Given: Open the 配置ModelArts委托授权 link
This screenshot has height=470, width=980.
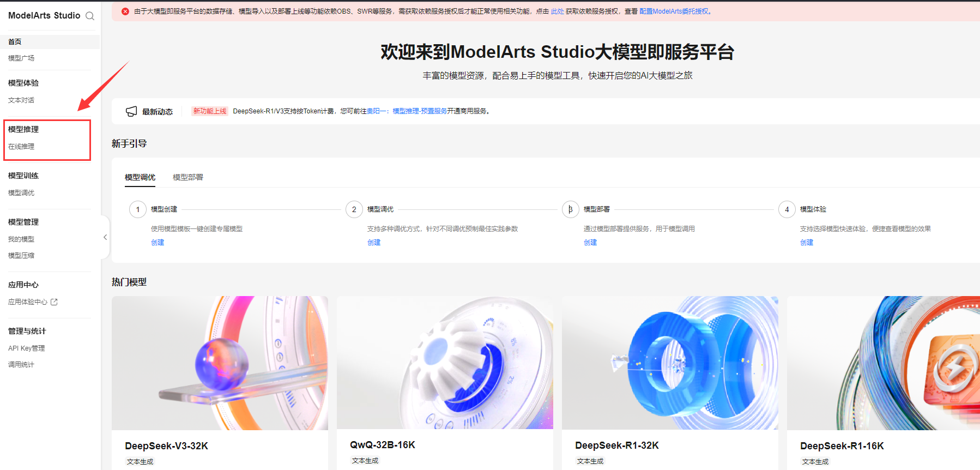Looking at the screenshot, I should pyautogui.click(x=674, y=11).
